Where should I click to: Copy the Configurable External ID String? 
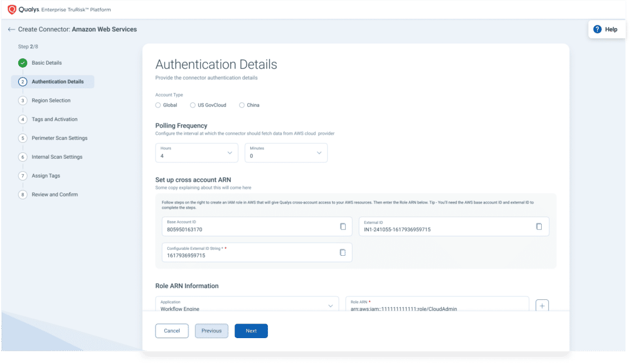[x=342, y=252]
